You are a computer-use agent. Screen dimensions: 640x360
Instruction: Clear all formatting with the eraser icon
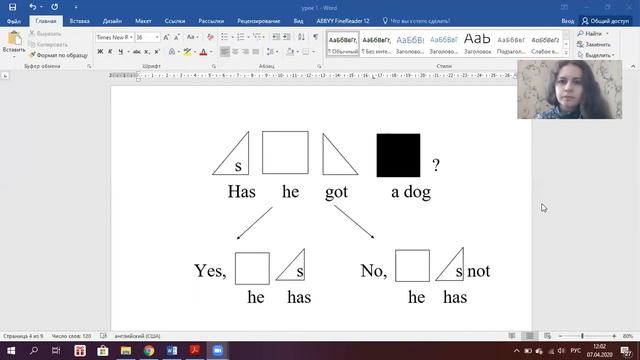click(x=210, y=37)
